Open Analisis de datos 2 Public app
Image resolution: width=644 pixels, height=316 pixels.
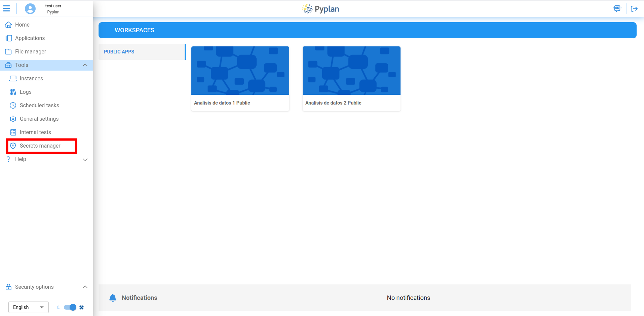pyautogui.click(x=351, y=78)
